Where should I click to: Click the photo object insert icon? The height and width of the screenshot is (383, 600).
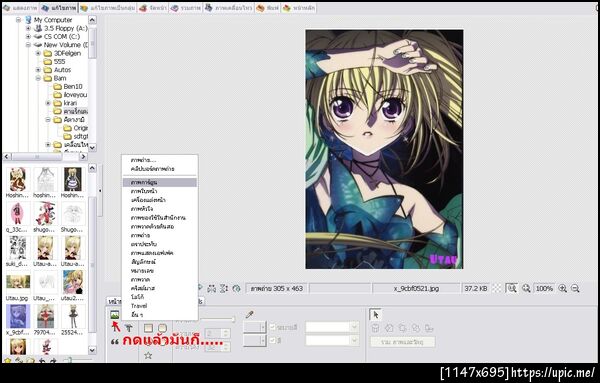coord(114,315)
